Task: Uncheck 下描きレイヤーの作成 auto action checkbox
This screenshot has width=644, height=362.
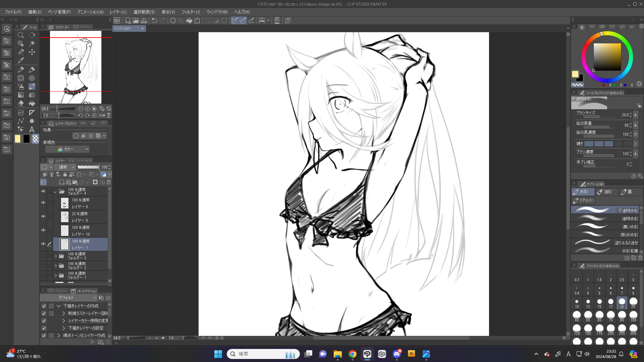Action: [44, 306]
